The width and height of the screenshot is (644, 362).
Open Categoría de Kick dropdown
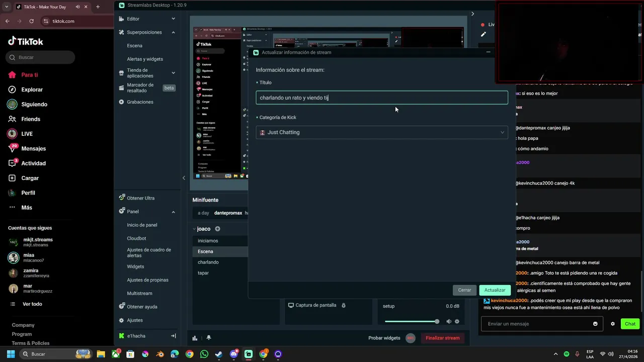click(382, 132)
